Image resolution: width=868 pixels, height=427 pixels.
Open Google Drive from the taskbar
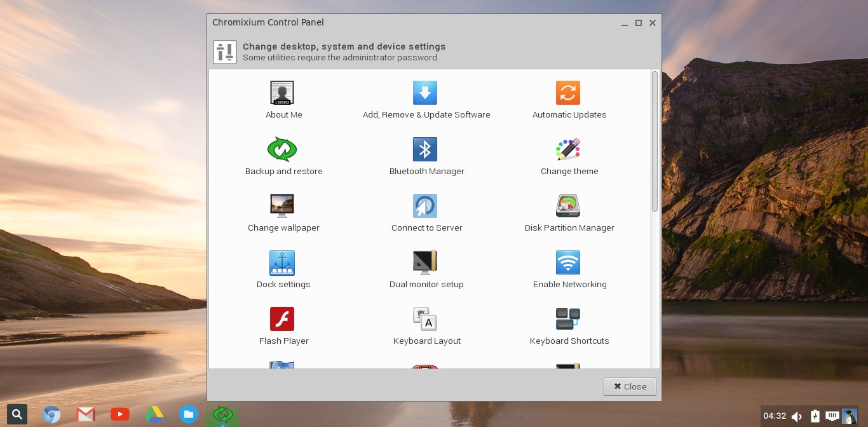tap(154, 415)
